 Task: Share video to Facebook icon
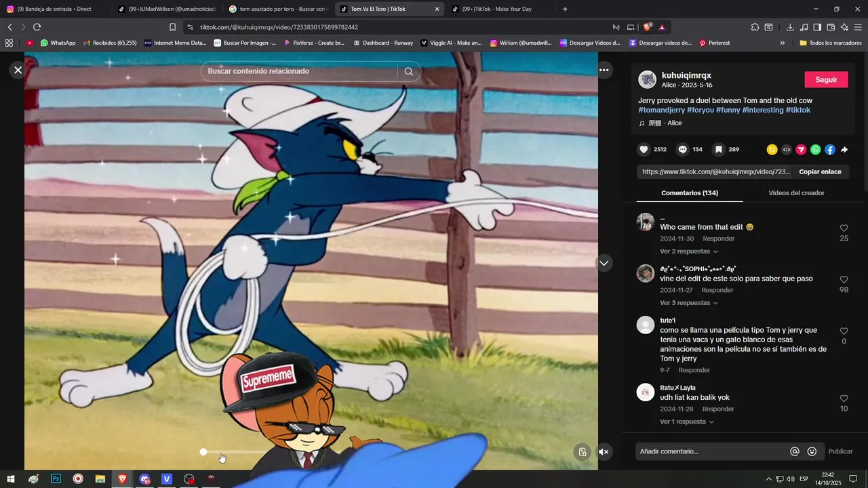[x=830, y=150]
